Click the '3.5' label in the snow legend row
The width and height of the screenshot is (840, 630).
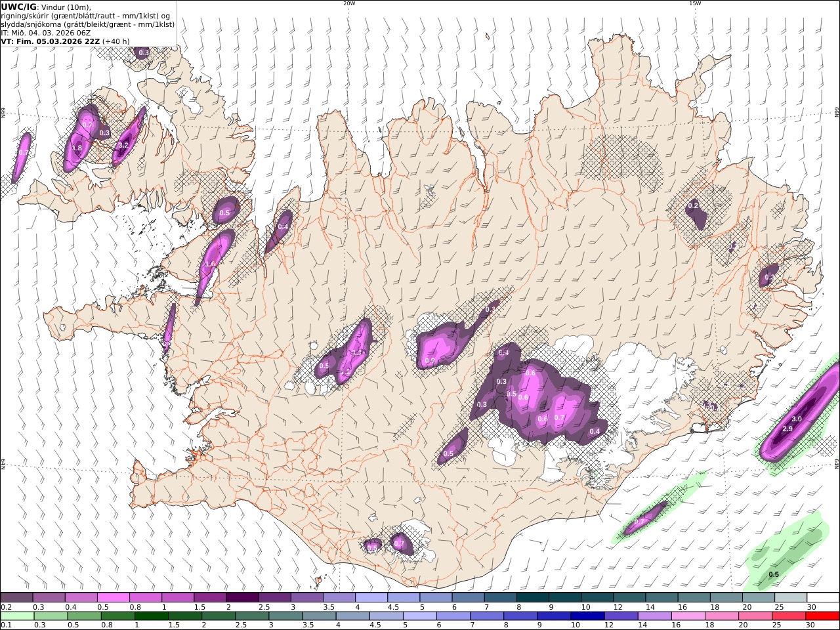[327, 607]
